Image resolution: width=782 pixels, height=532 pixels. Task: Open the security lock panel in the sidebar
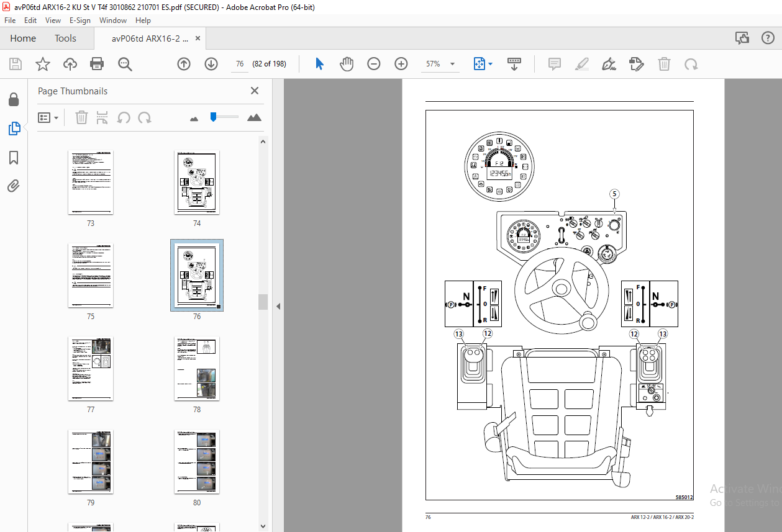[14, 100]
